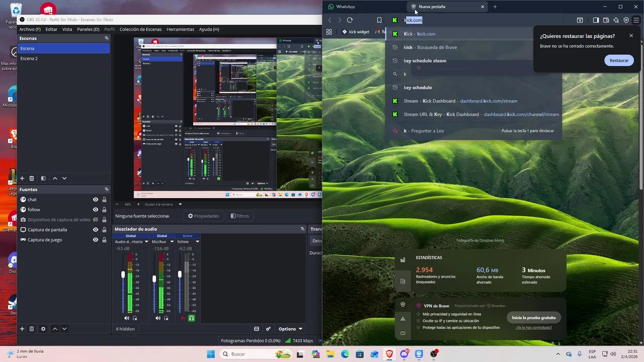644x362 pixels.
Task: Open the tab search icon in Brave
Action: pyautogui.click(x=580, y=20)
